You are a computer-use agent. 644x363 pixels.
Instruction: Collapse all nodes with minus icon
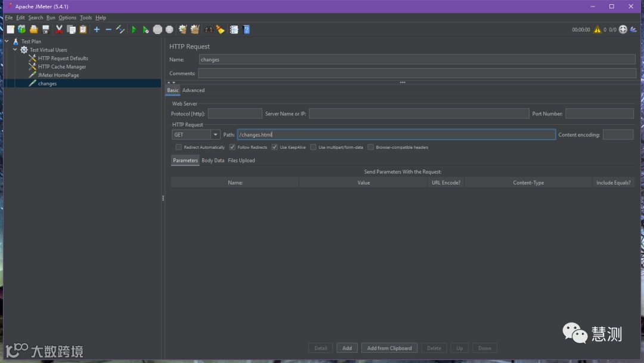pos(109,30)
